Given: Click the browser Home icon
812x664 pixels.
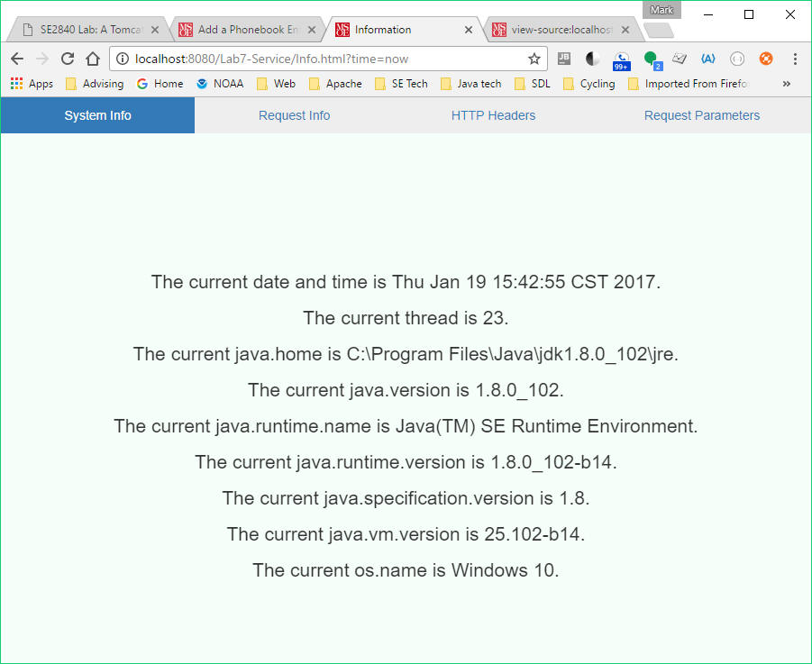Looking at the screenshot, I should (93, 58).
